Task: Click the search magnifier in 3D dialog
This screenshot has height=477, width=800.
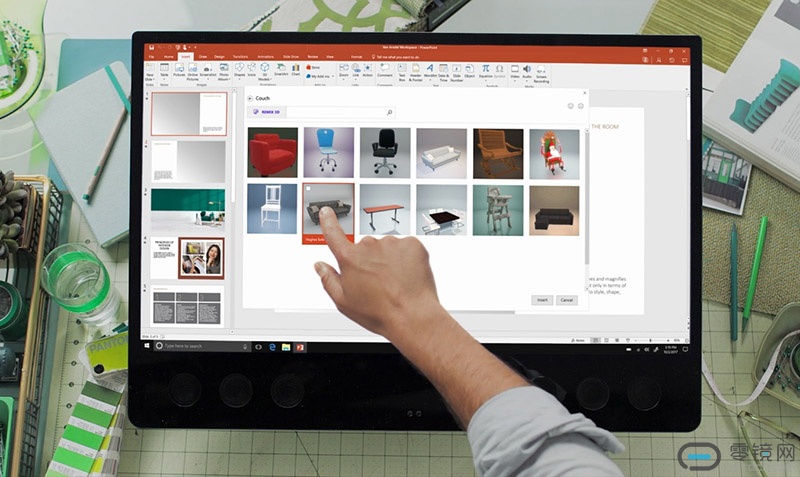Action: click(389, 113)
